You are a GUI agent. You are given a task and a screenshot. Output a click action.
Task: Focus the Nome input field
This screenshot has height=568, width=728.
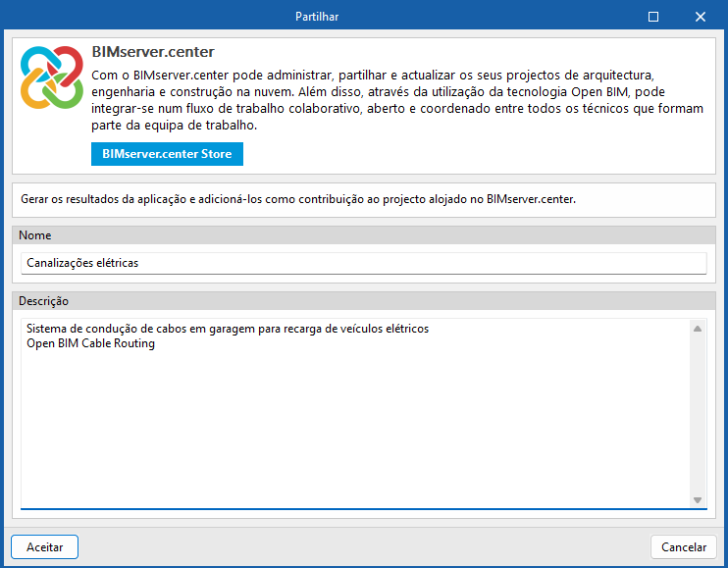(x=364, y=263)
